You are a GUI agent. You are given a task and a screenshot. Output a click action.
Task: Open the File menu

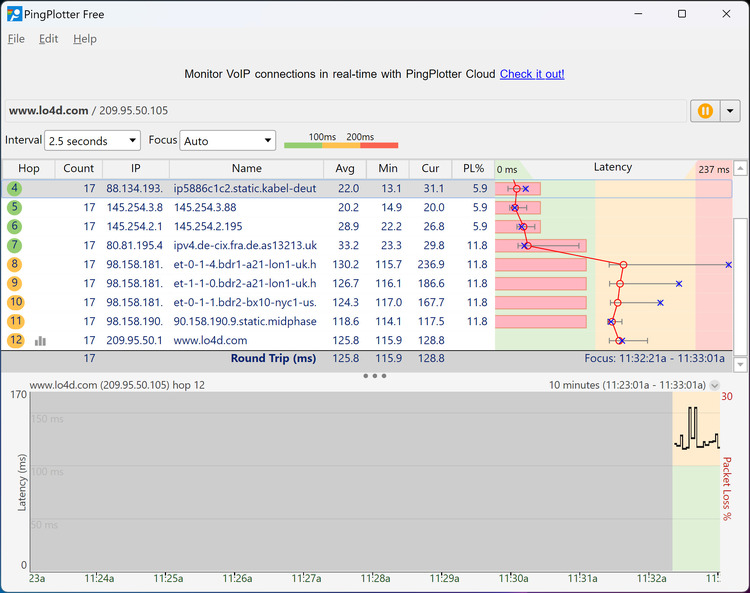click(16, 39)
